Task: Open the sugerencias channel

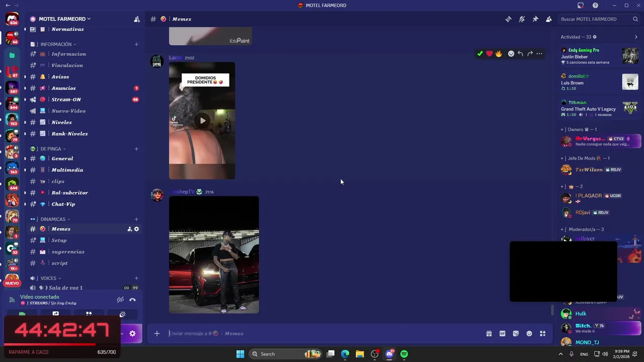Action: (x=84, y=252)
